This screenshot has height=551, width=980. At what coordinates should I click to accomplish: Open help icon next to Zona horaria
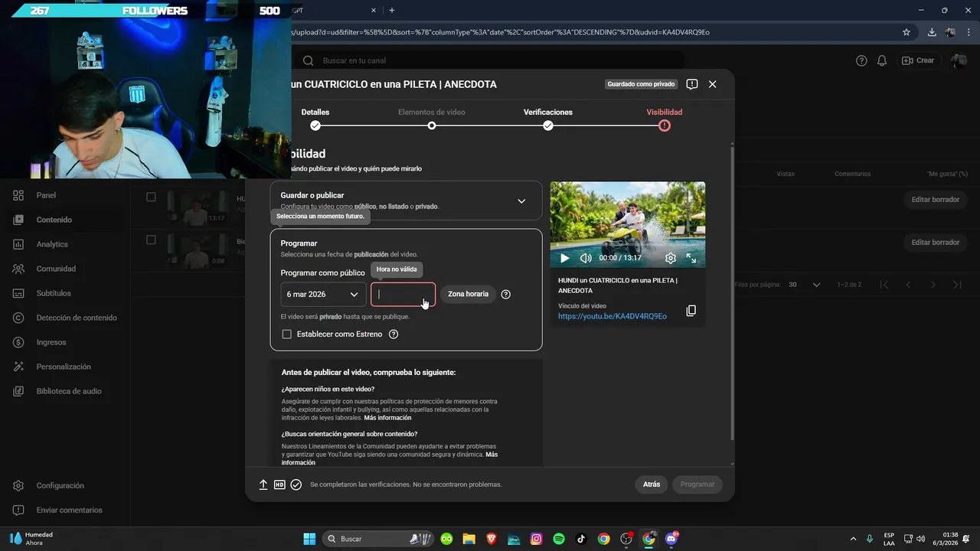click(x=505, y=294)
